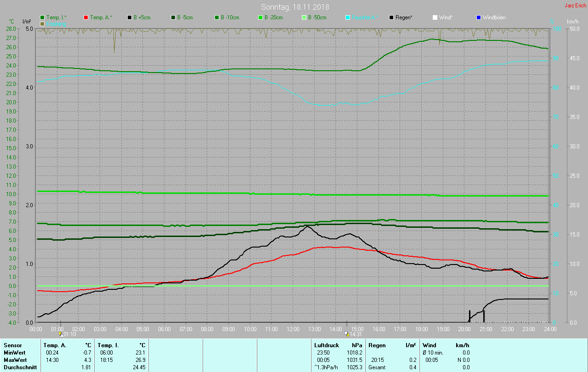Click the rain total value '0.4'
Screen dimensions: 588x372
pos(413,367)
